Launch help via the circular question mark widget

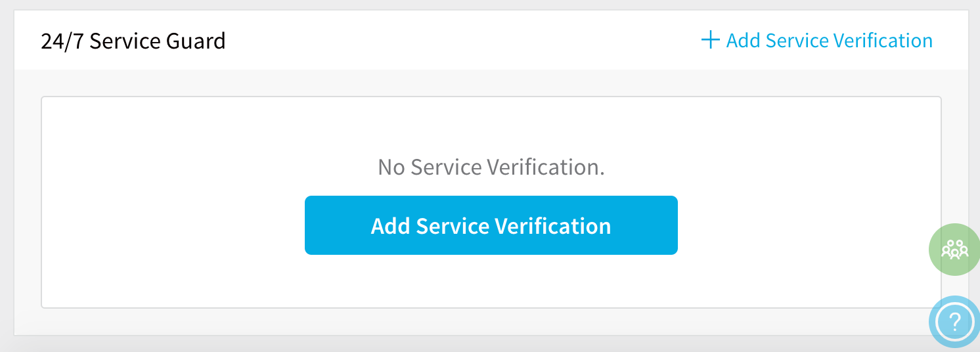point(955,321)
